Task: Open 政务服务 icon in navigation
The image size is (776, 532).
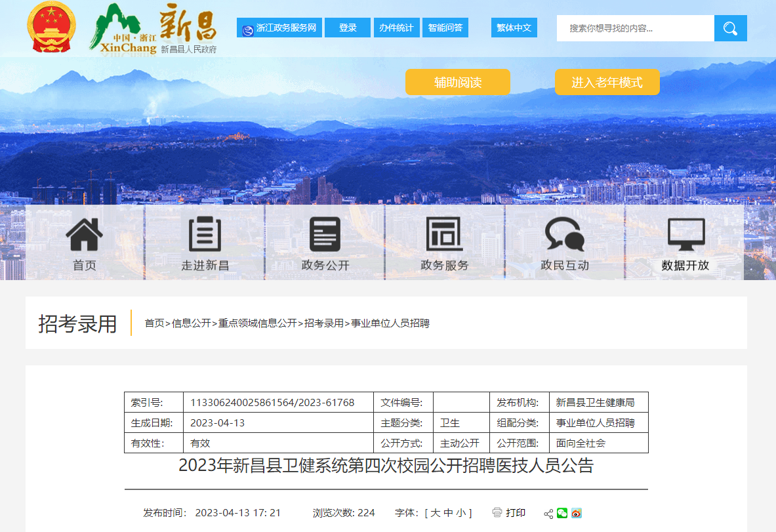Action: [x=444, y=235]
